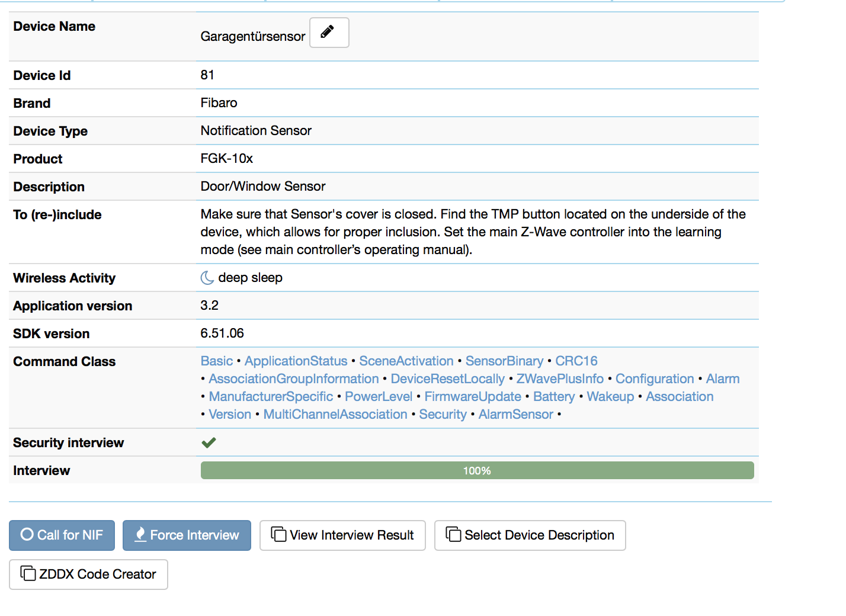Select the SceneActivation link
This screenshot has width=846, height=616.
point(406,361)
